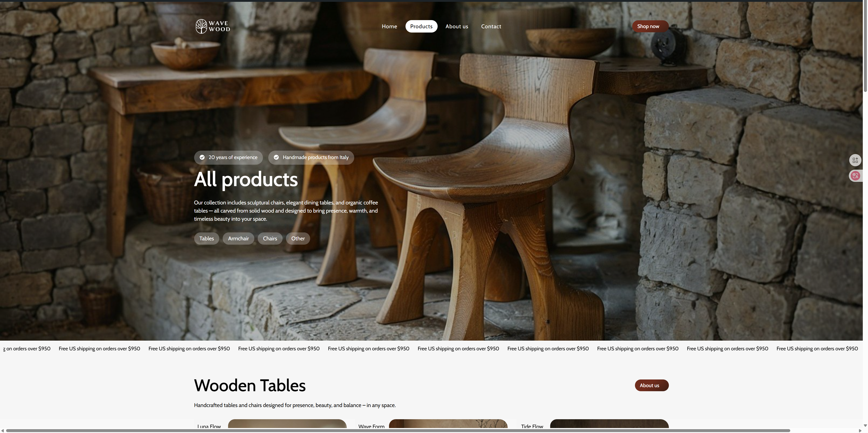Image resolution: width=868 pixels, height=433 pixels.
Task: Open the Tide Flow product thumbnail
Action: [609, 424]
